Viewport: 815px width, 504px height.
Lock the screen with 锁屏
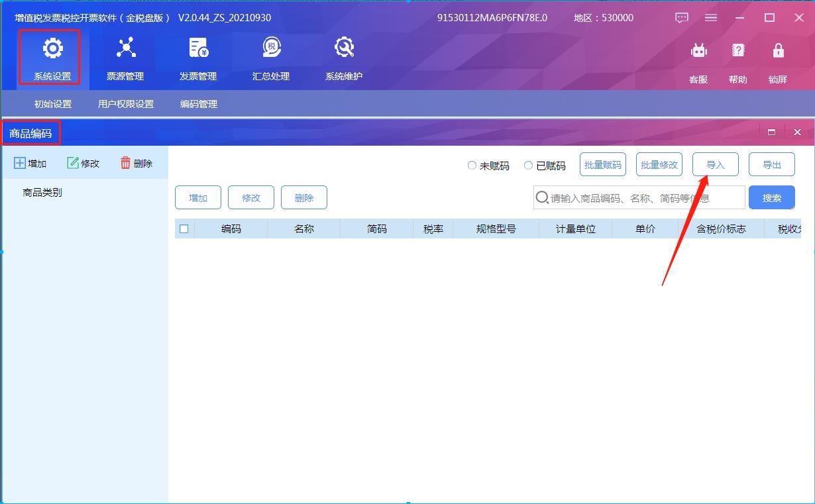click(x=777, y=60)
